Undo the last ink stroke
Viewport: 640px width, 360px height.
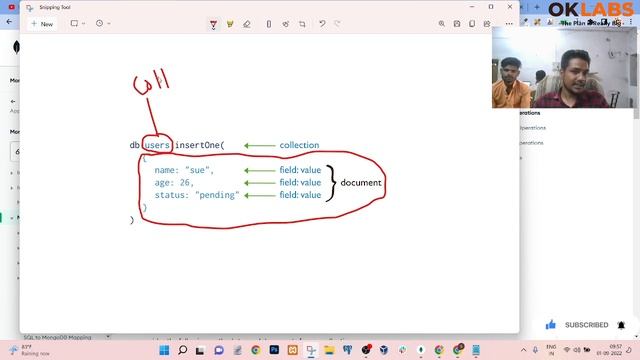click(x=322, y=24)
